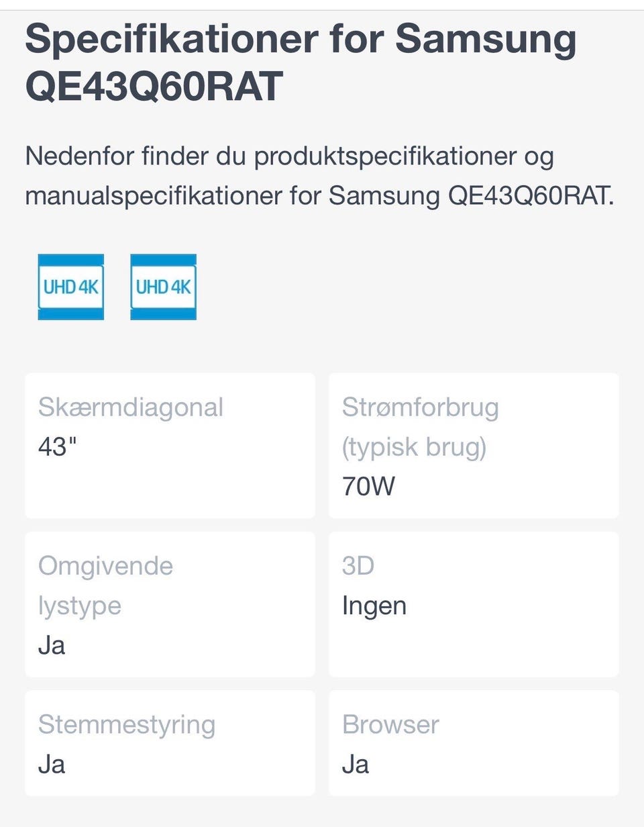Click the Specifikationer for Samsung heading
The height and width of the screenshot is (827, 644).
(301, 63)
